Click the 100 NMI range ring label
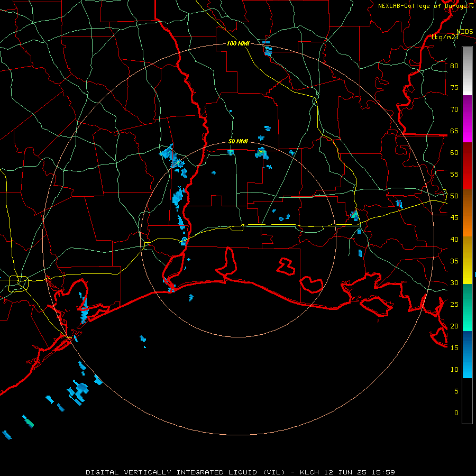 click(x=238, y=43)
